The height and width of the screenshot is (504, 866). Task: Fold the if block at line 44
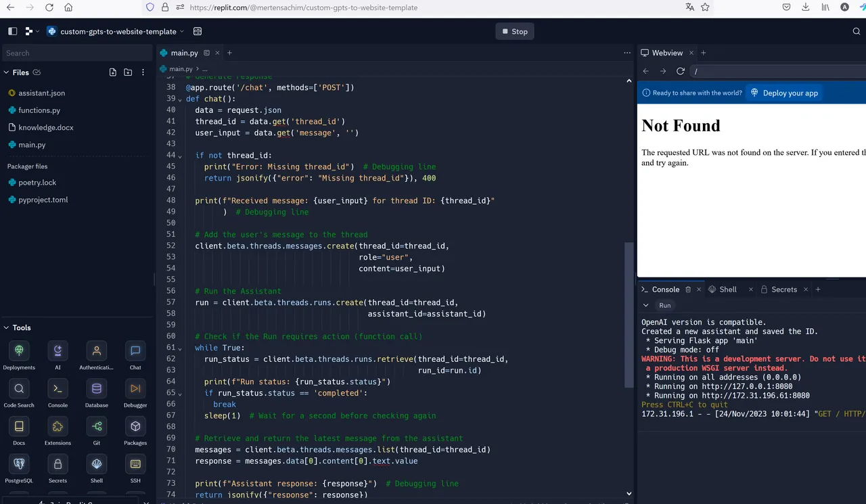pos(179,156)
